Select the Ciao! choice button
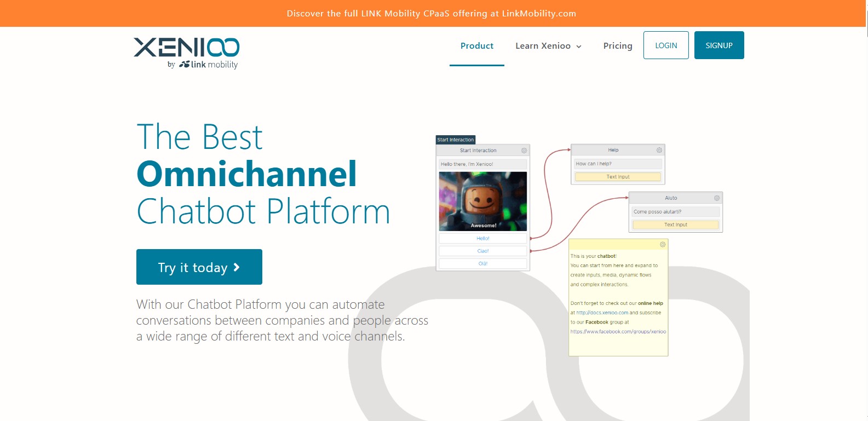The width and height of the screenshot is (868, 421). coord(482,251)
